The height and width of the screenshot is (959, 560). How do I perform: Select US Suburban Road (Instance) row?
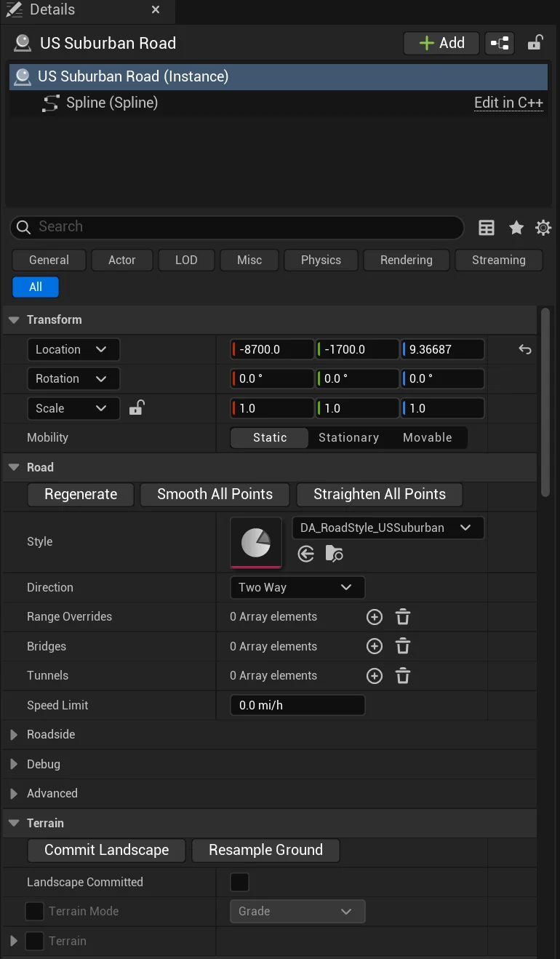[x=279, y=76]
